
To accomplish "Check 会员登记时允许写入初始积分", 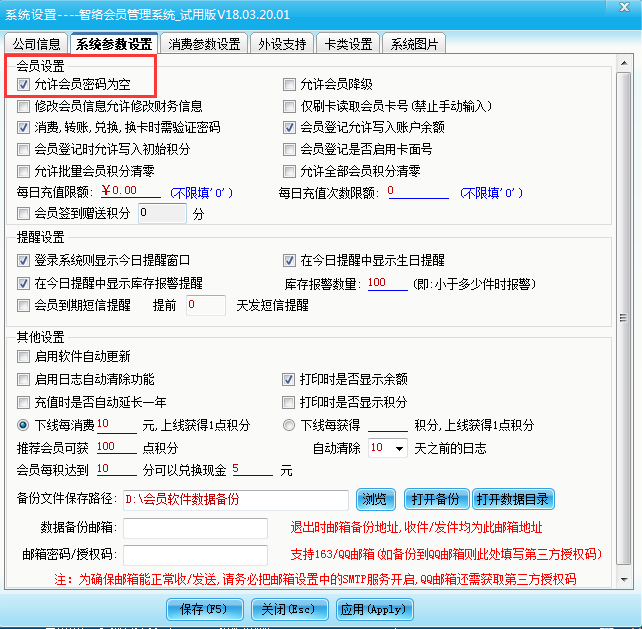I will [23, 149].
